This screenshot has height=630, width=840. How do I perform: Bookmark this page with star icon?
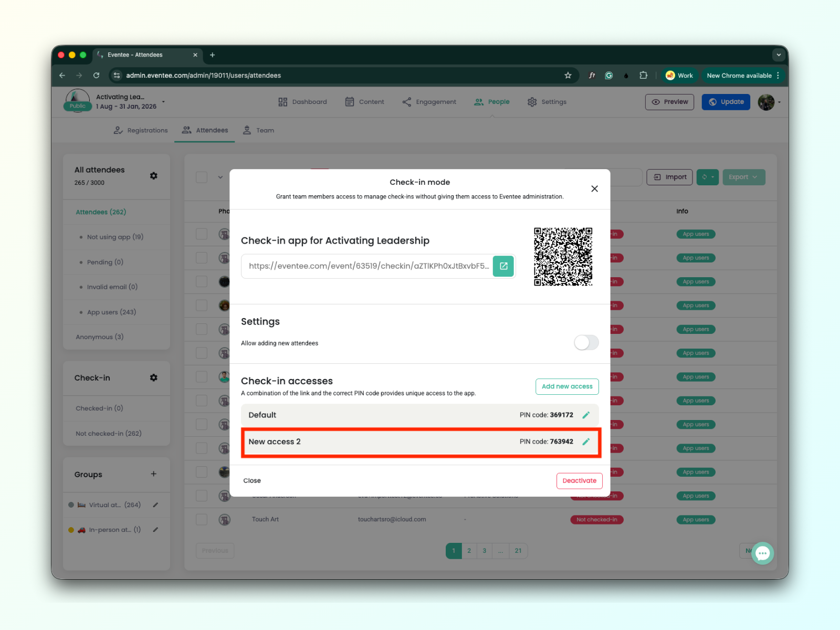coord(568,76)
